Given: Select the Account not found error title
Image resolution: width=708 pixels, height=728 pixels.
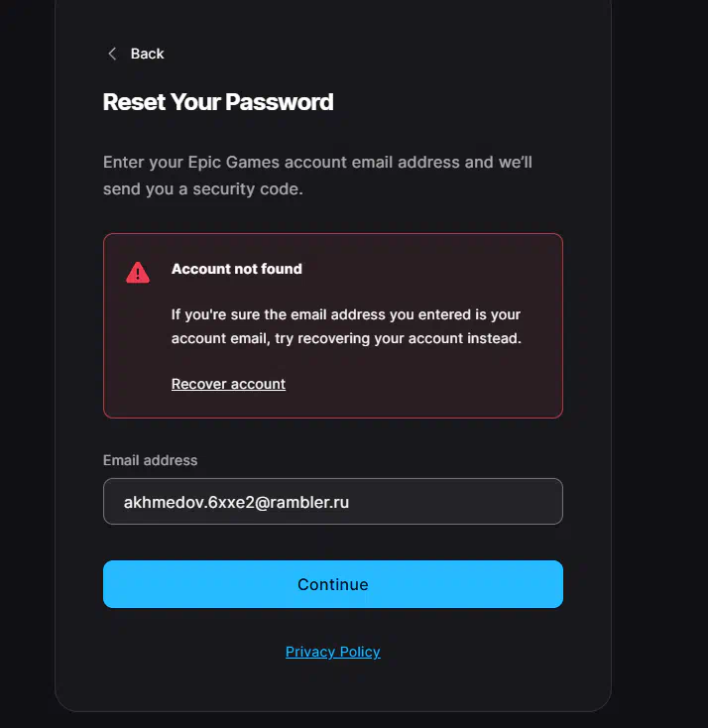Looking at the screenshot, I should click(237, 269).
